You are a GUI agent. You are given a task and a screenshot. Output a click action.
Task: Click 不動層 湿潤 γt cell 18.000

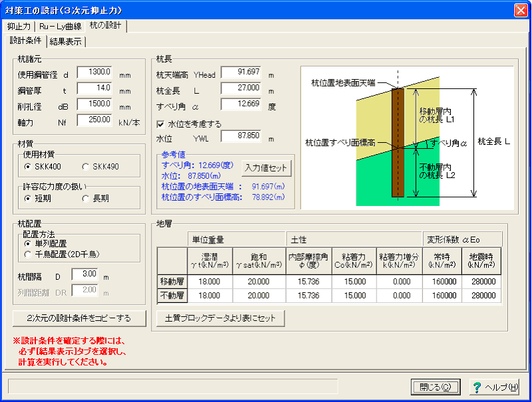click(x=209, y=296)
